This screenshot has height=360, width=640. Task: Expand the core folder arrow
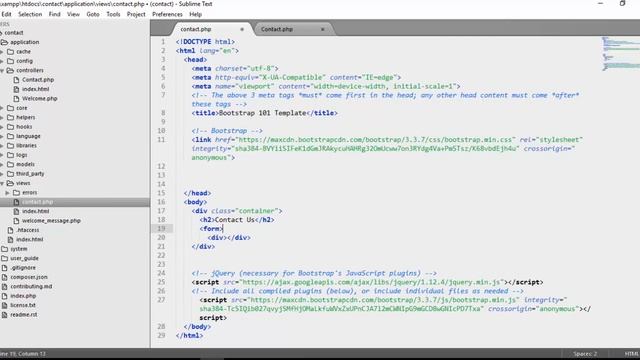2,108
